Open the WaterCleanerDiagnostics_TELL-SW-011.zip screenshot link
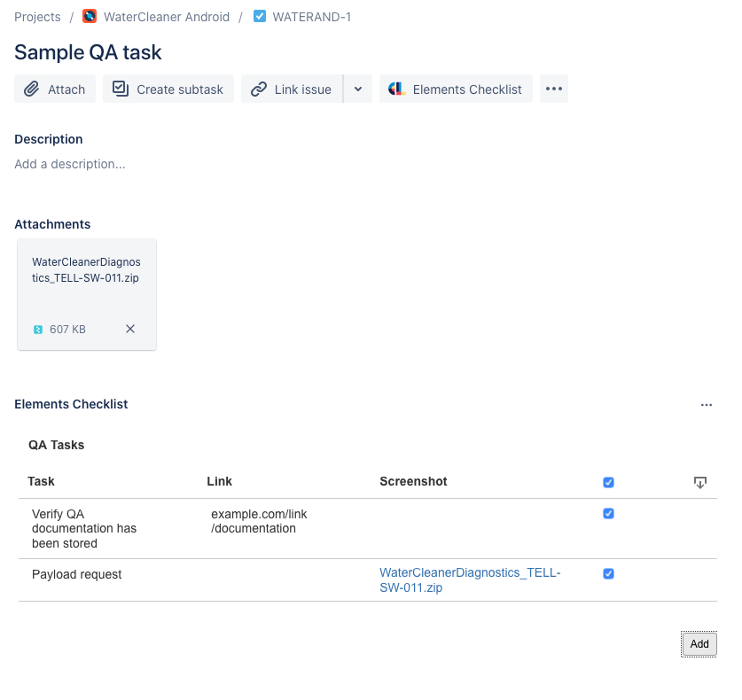This screenshot has width=742, height=700. click(470, 579)
